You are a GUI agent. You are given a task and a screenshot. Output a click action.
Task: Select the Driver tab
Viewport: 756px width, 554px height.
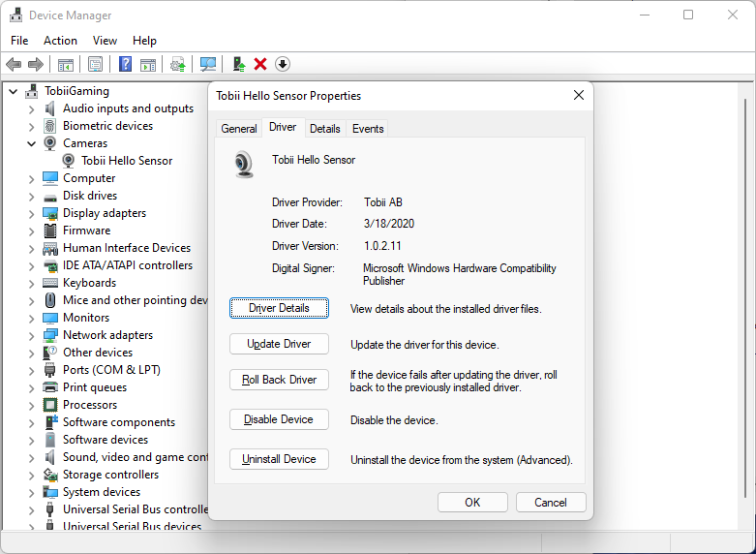pyautogui.click(x=283, y=128)
